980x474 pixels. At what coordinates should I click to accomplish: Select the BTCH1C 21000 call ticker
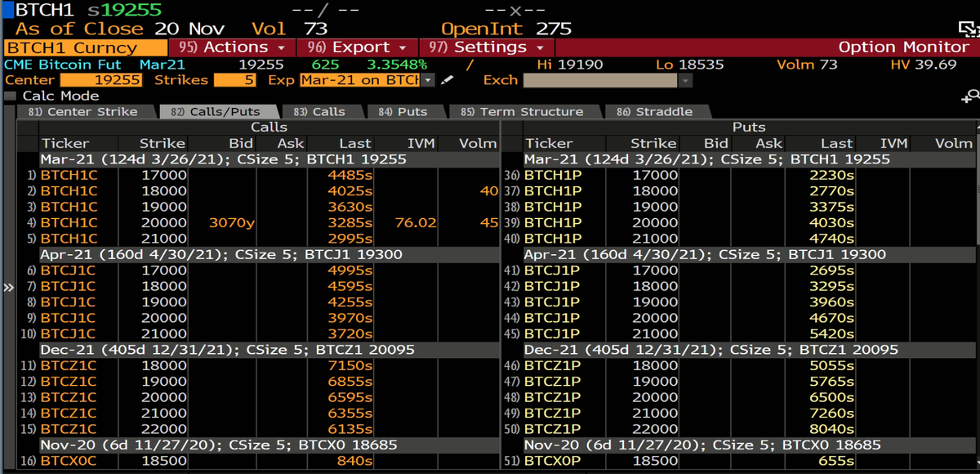click(x=69, y=238)
